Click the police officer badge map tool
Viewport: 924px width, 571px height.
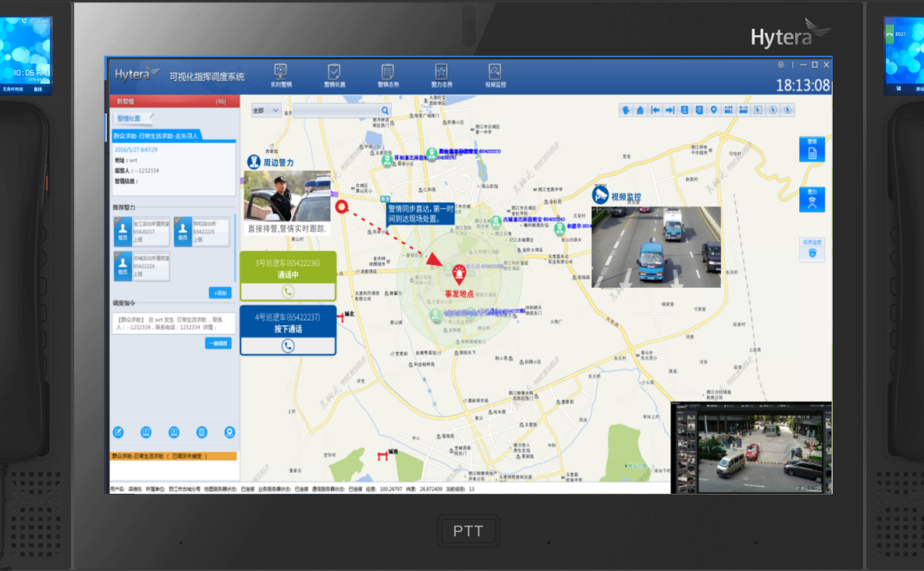pyautogui.click(x=684, y=110)
